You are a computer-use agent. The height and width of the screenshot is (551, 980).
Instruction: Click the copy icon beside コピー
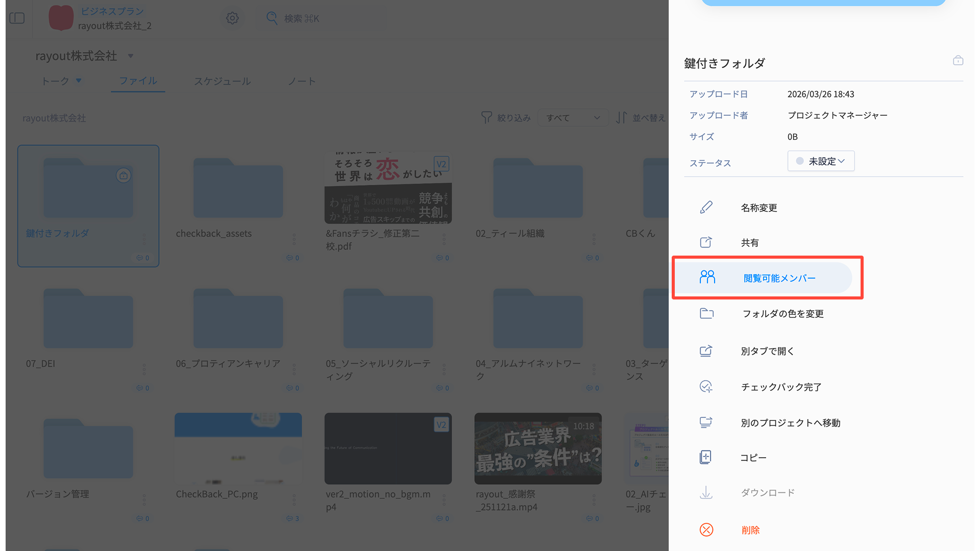705,457
